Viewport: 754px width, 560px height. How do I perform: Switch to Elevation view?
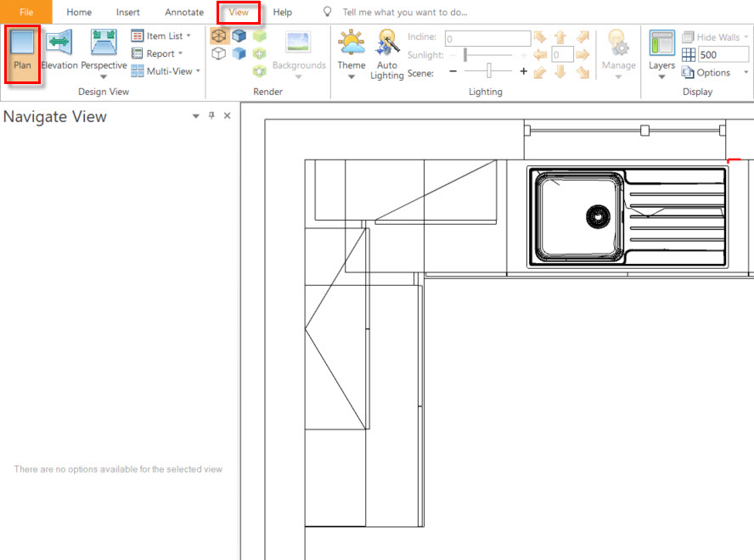[59, 42]
